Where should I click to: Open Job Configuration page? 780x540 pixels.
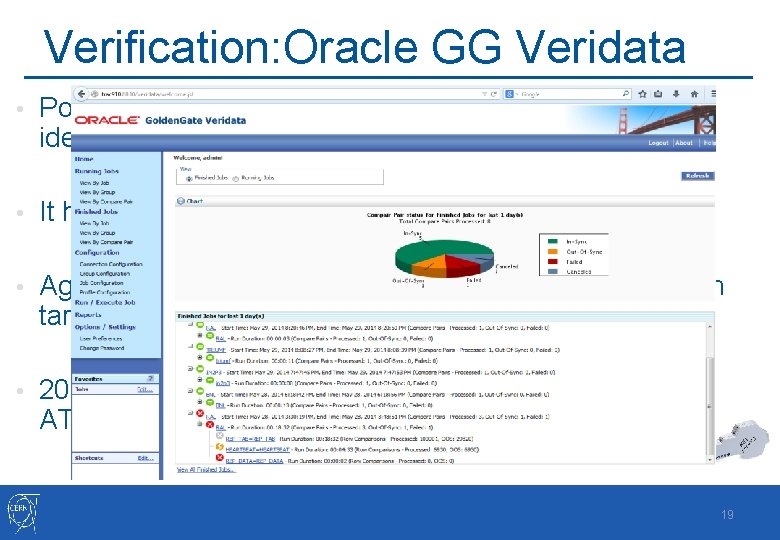(101, 283)
